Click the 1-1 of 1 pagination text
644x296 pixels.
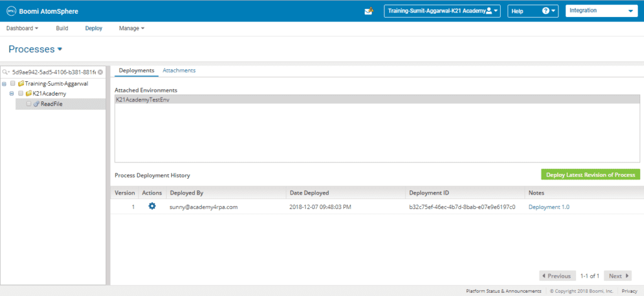[589, 276]
